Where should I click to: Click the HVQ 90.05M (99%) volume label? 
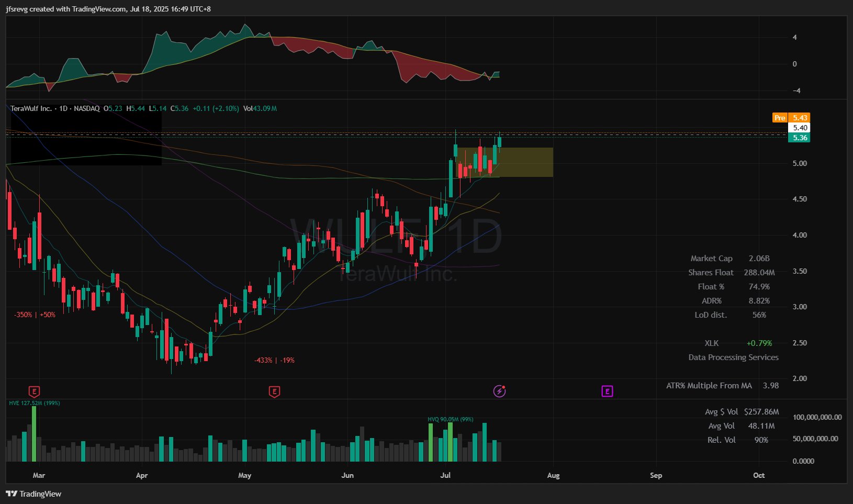click(x=451, y=419)
